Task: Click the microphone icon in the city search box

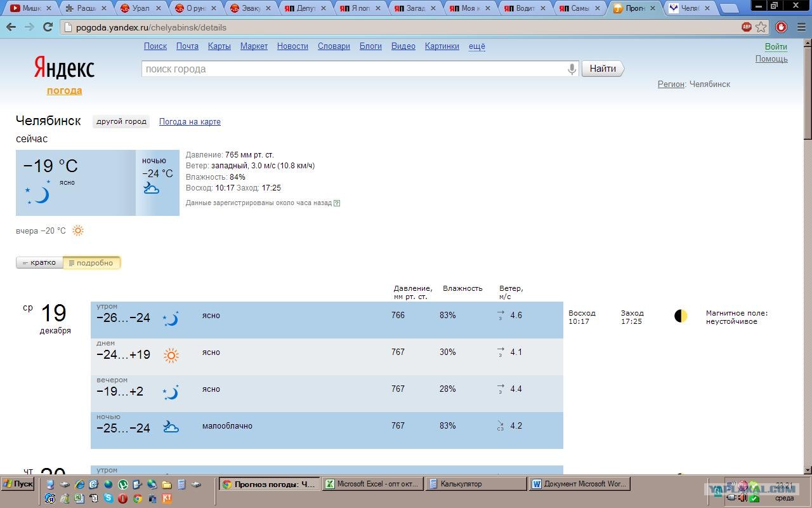Action: [x=572, y=69]
